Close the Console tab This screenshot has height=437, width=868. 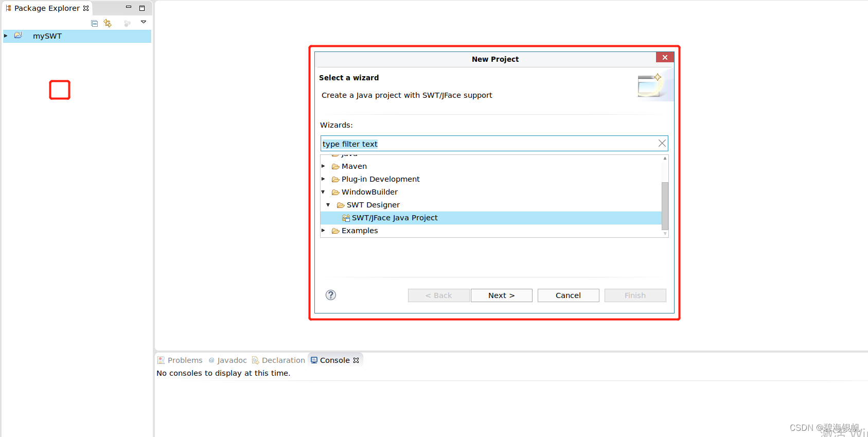coord(356,360)
